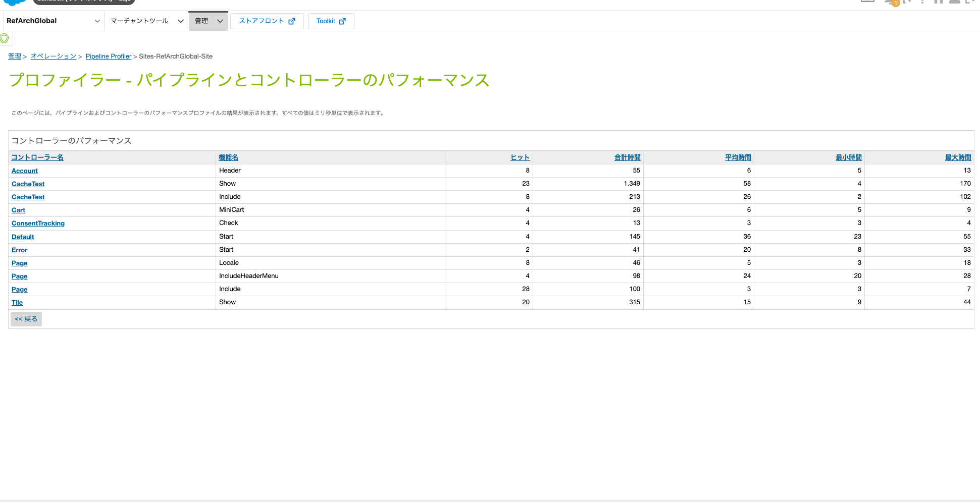Open the ストアフロント external link
This screenshot has width=980, height=503.
click(267, 21)
